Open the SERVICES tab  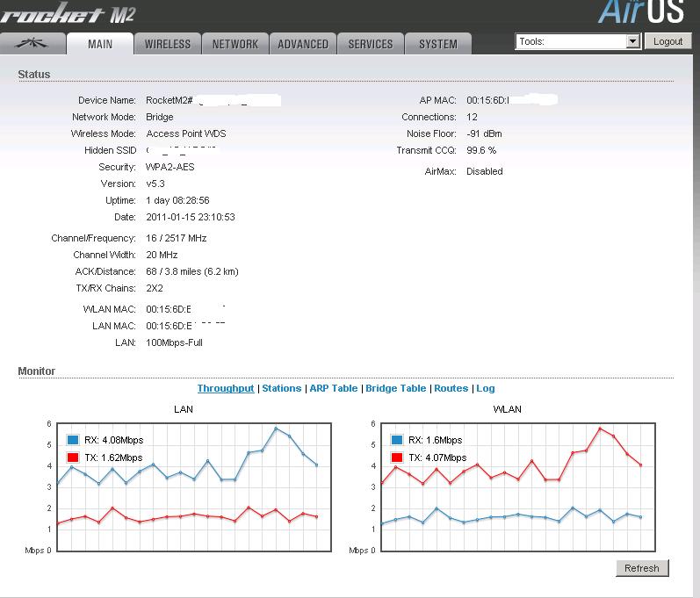(372, 44)
